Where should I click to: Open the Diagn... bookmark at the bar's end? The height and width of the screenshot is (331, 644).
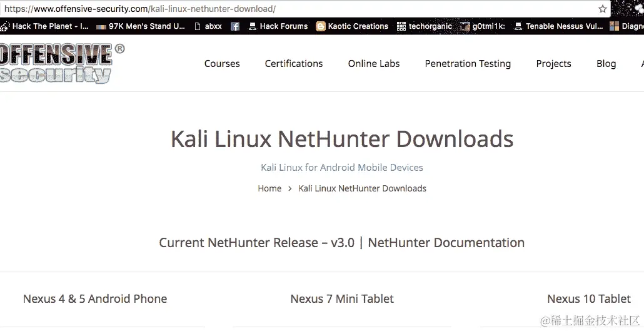(x=626, y=26)
